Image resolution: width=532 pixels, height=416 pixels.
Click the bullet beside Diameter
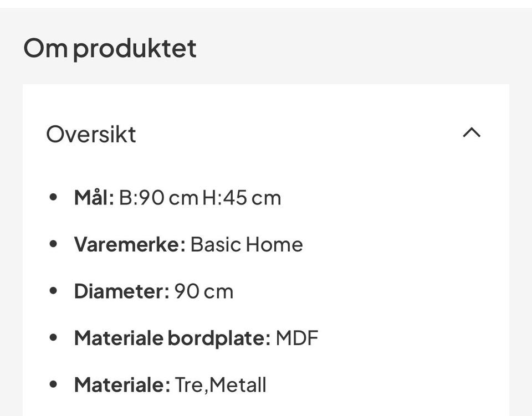click(53, 291)
